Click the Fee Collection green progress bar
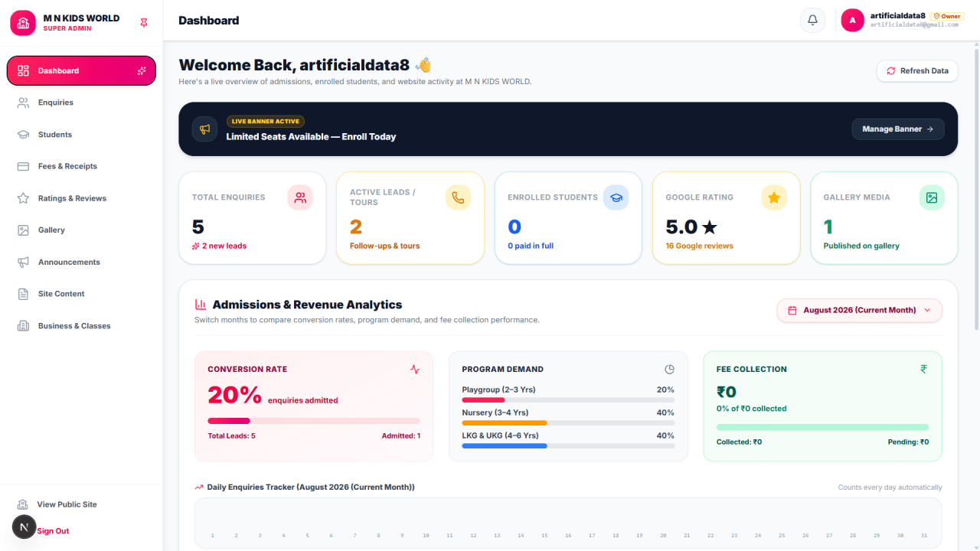The width and height of the screenshot is (980, 551). click(822, 427)
